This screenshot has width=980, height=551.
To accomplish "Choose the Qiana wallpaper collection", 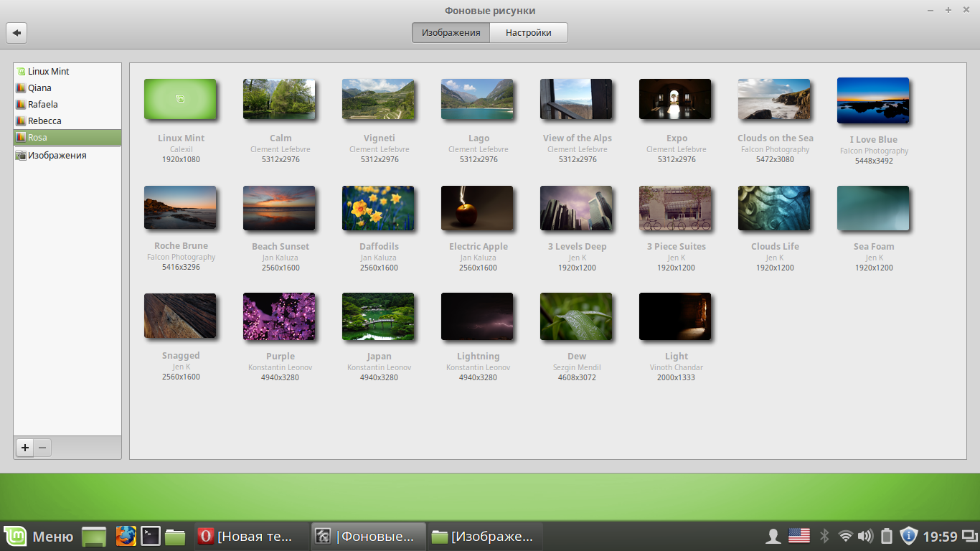I will click(x=39, y=88).
